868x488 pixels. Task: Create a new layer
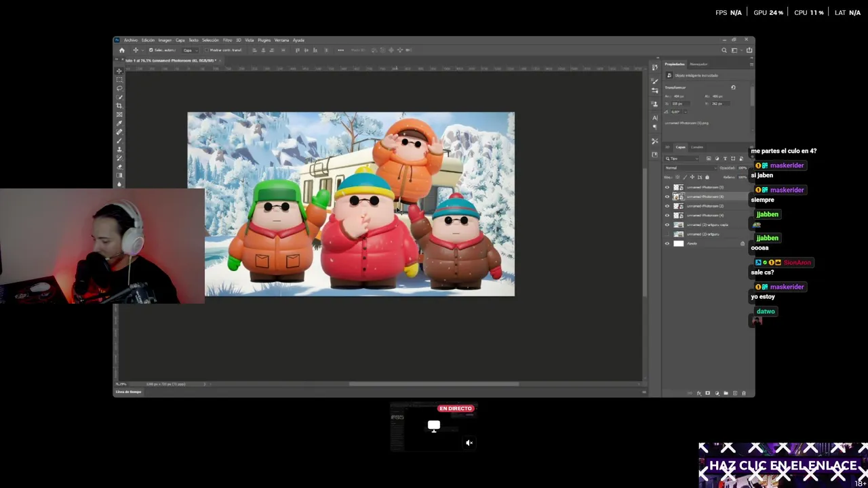point(735,393)
